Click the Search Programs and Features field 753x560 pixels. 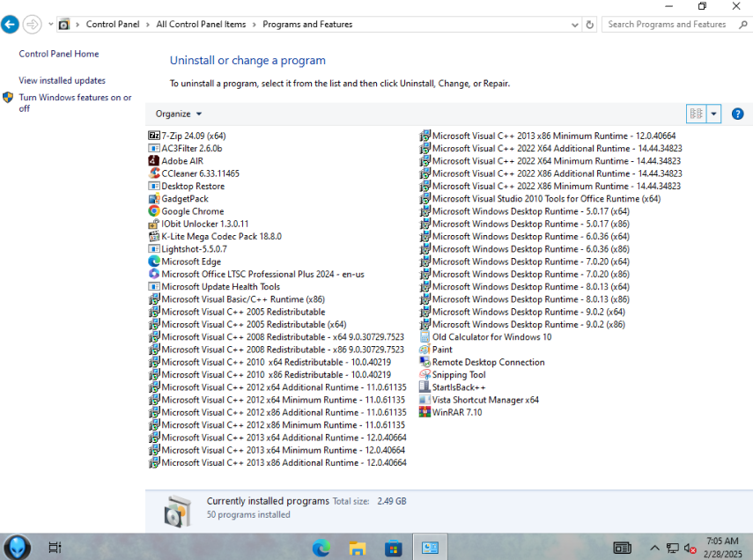click(x=670, y=25)
